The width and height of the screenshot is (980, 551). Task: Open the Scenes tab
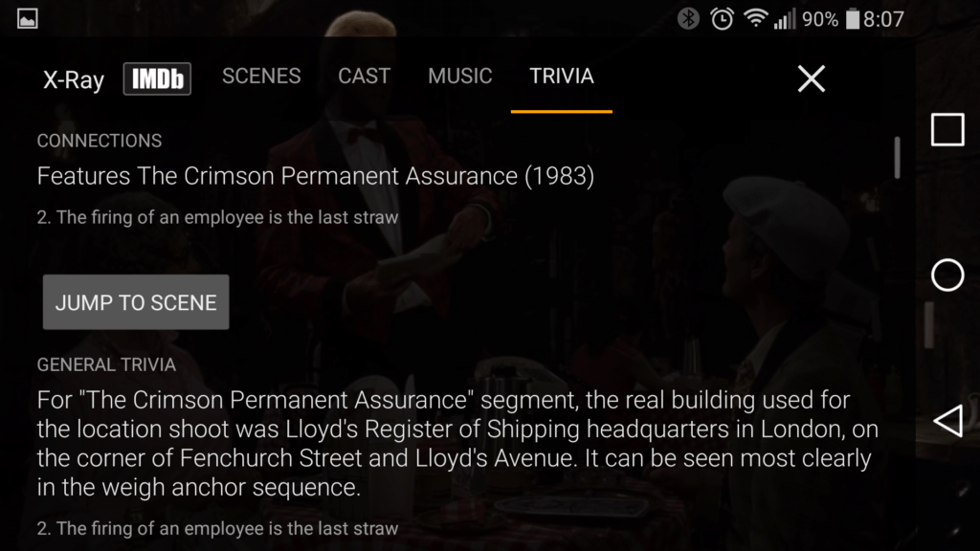pos(261,77)
